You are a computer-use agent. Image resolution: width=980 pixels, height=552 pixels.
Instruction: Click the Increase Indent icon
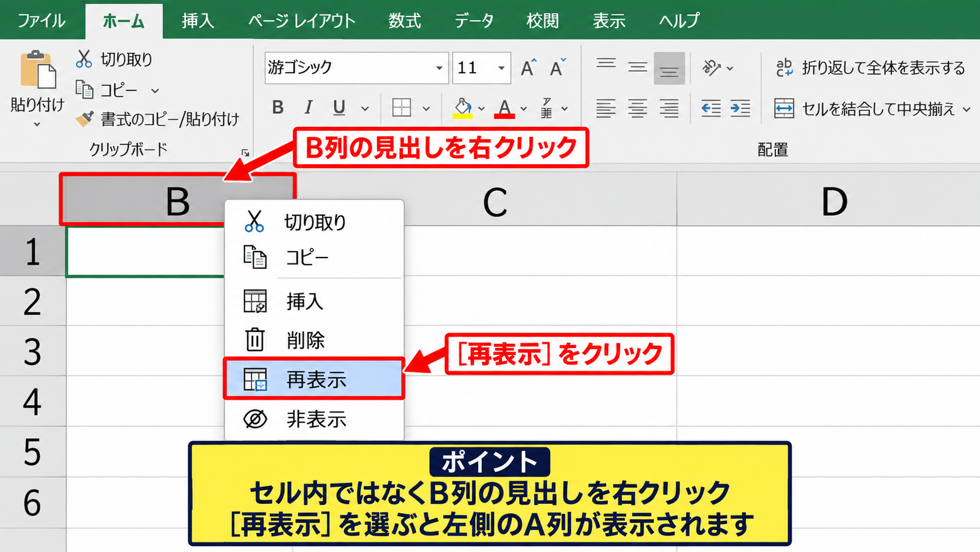pos(740,109)
